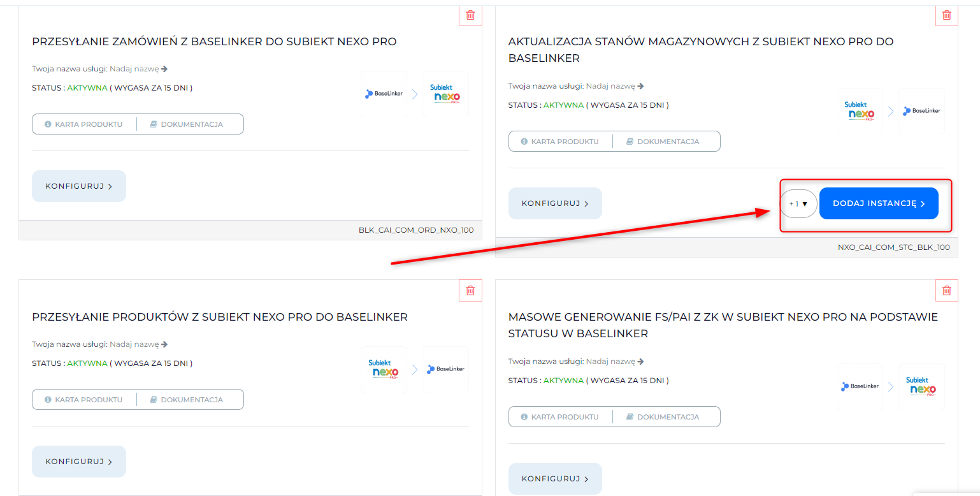This screenshot has width=980, height=496.
Task: Click BaseLinker logo in Przesyłanie zamówień card
Action: (x=384, y=94)
